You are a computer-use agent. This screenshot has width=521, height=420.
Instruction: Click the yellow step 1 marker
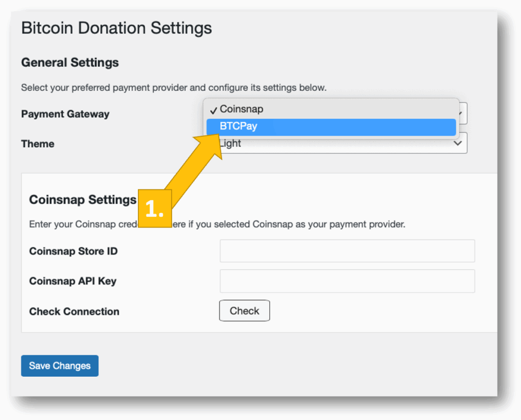155,209
